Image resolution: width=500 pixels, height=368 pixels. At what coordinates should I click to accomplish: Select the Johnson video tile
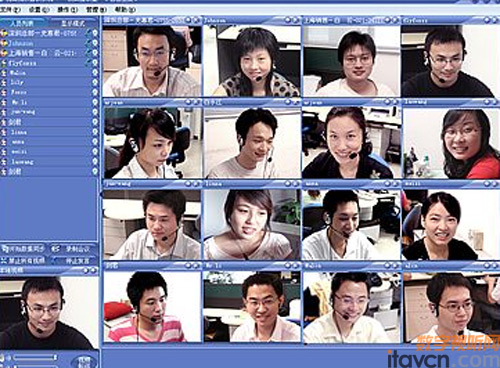[252, 61]
